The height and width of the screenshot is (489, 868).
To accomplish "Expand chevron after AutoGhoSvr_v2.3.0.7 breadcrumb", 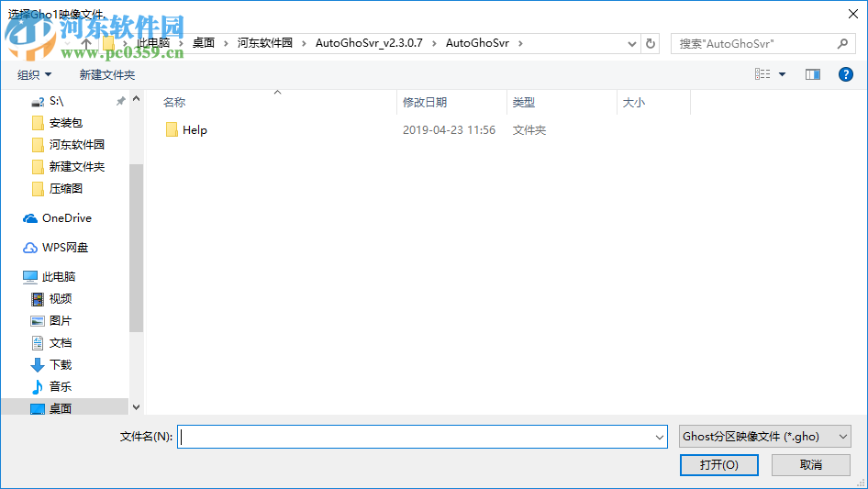I will (434, 43).
